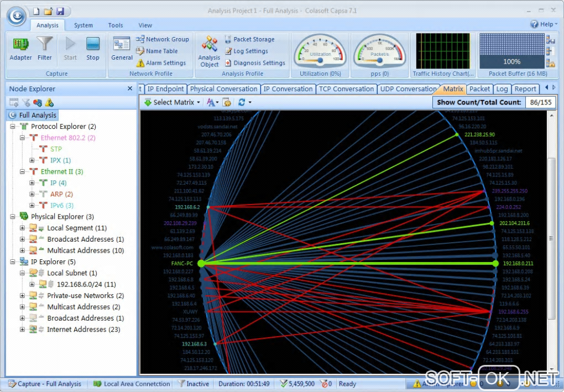The image size is (564, 392).
Task: Click the Start capture play icon
Action: (70, 49)
